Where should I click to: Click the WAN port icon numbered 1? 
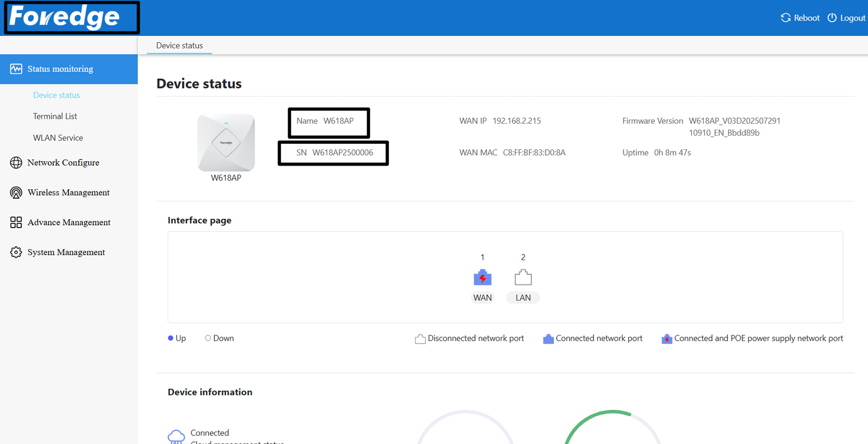tap(482, 277)
